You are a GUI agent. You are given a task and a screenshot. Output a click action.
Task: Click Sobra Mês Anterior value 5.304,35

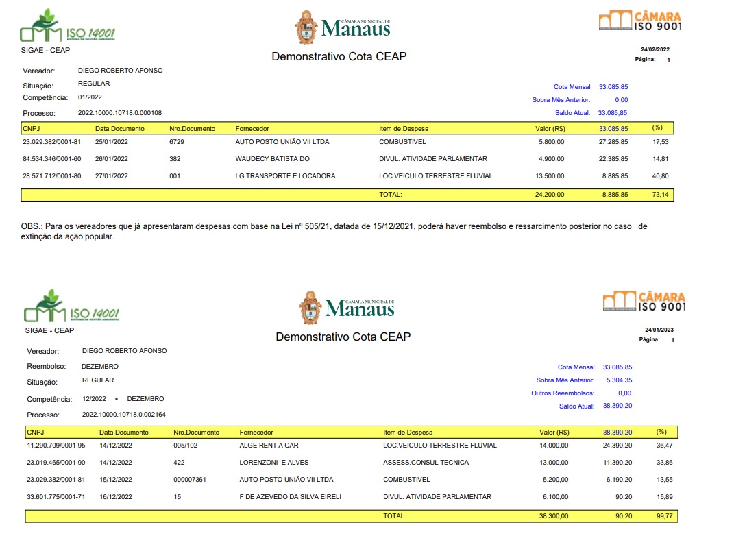[x=620, y=380]
